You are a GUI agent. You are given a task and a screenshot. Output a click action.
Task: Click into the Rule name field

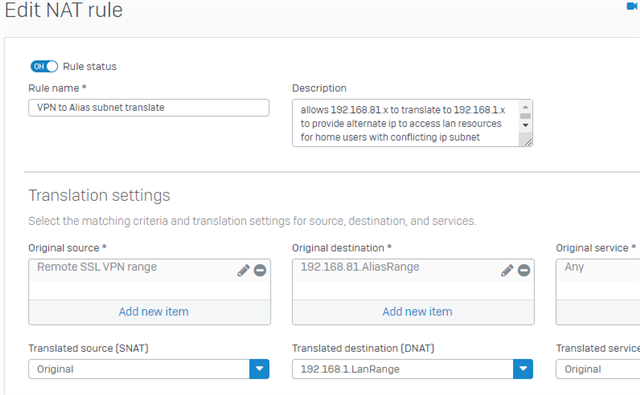click(x=149, y=108)
